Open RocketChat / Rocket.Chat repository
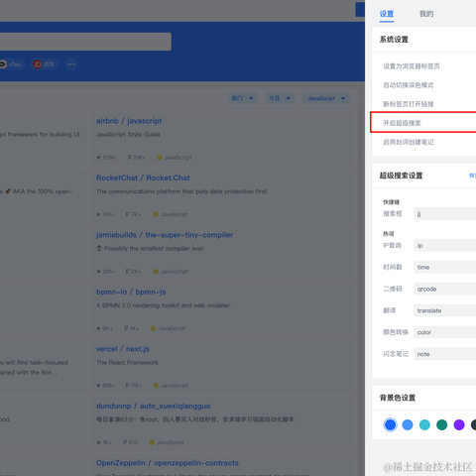 pyautogui.click(x=143, y=178)
